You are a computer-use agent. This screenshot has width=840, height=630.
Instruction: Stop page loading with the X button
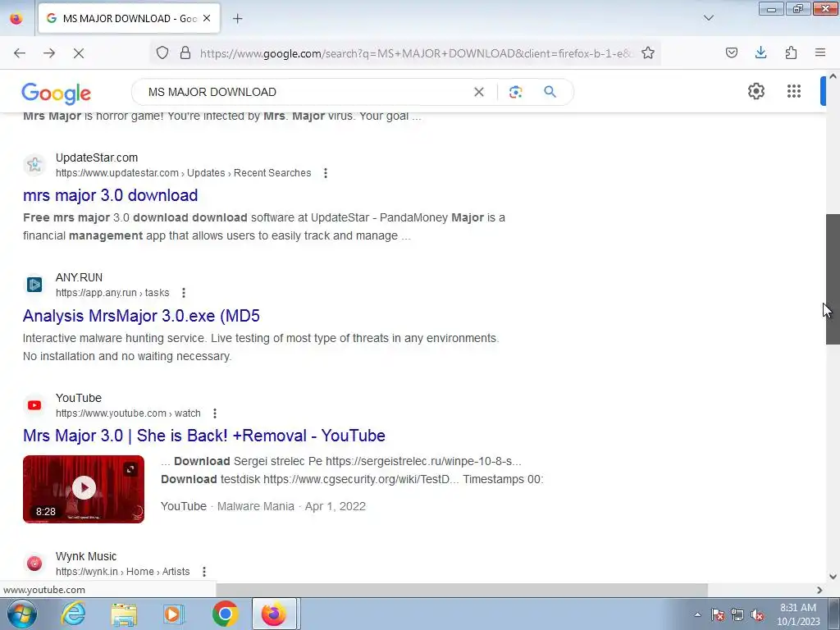click(79, 53)
